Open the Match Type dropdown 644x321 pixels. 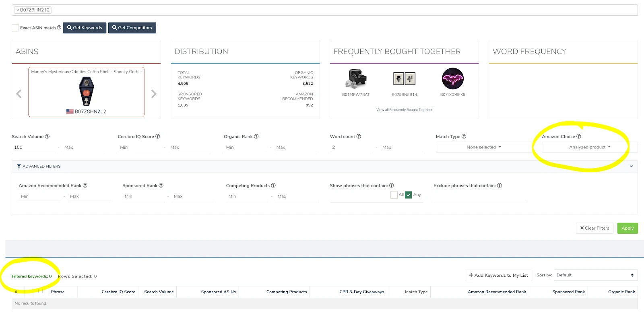click(483, 147)
